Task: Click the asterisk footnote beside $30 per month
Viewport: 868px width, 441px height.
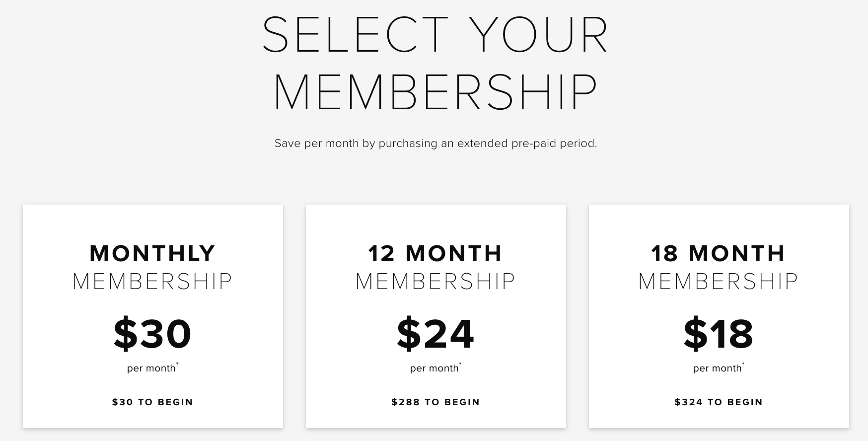Action: tap(177, 365)
